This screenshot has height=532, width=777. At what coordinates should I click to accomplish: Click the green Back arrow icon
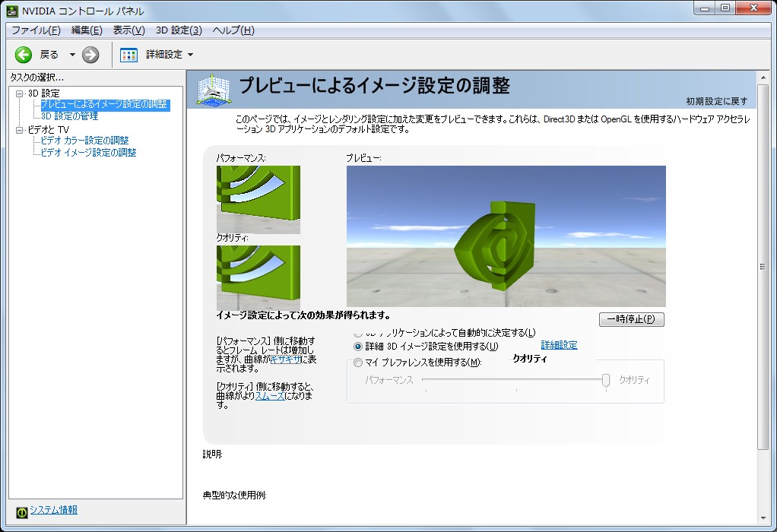pos(24,55)
